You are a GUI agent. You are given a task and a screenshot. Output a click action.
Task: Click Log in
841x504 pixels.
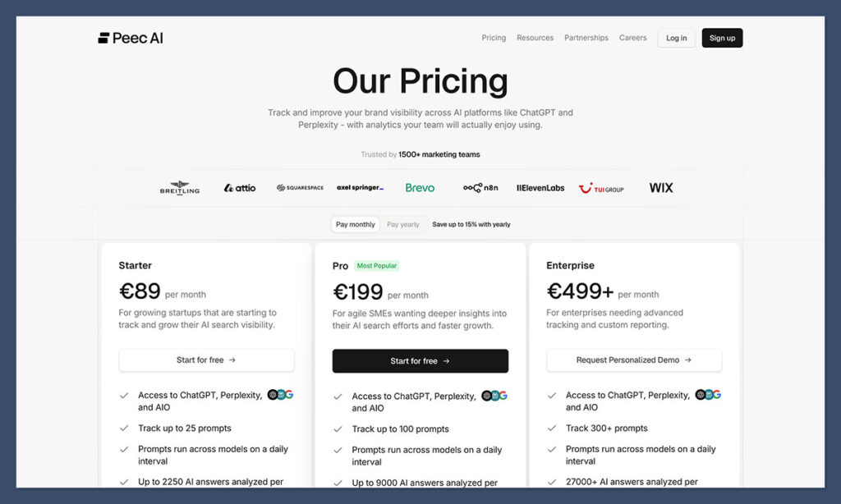pyautogui.click(x=676, y=37)
